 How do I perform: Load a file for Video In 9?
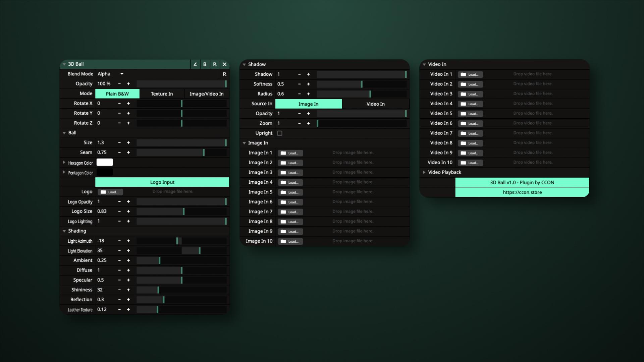pyautogui.click(x=471, y=153)
